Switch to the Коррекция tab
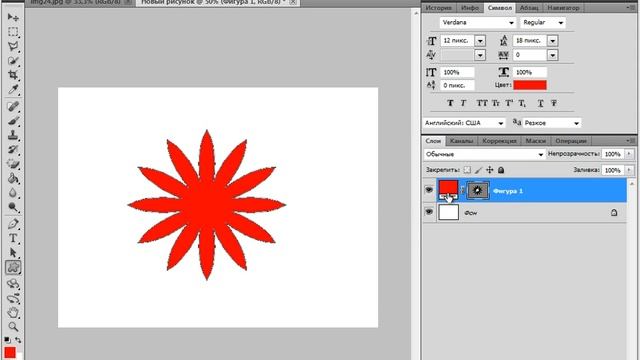 point(499,141)
